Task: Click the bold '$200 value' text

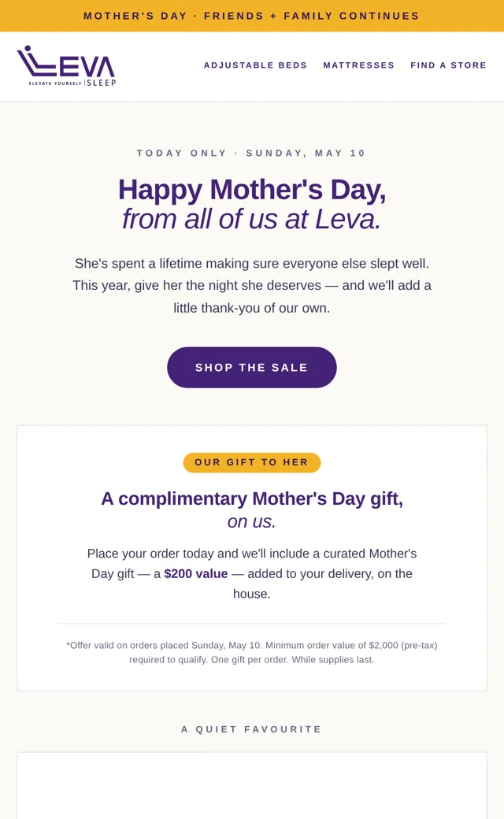Action: (196, 573)
